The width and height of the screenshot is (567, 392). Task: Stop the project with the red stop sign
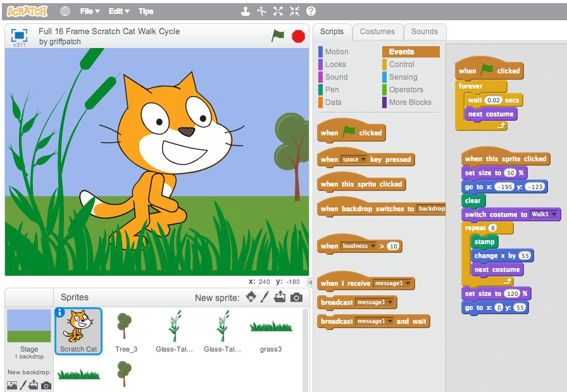click(x=298, y=36)
